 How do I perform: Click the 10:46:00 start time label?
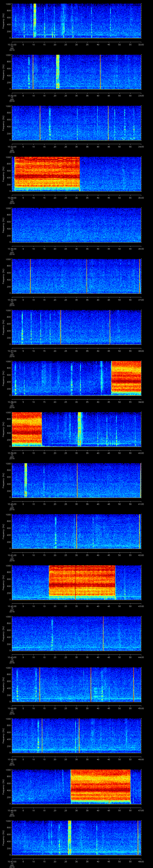(x=12, y=810)
